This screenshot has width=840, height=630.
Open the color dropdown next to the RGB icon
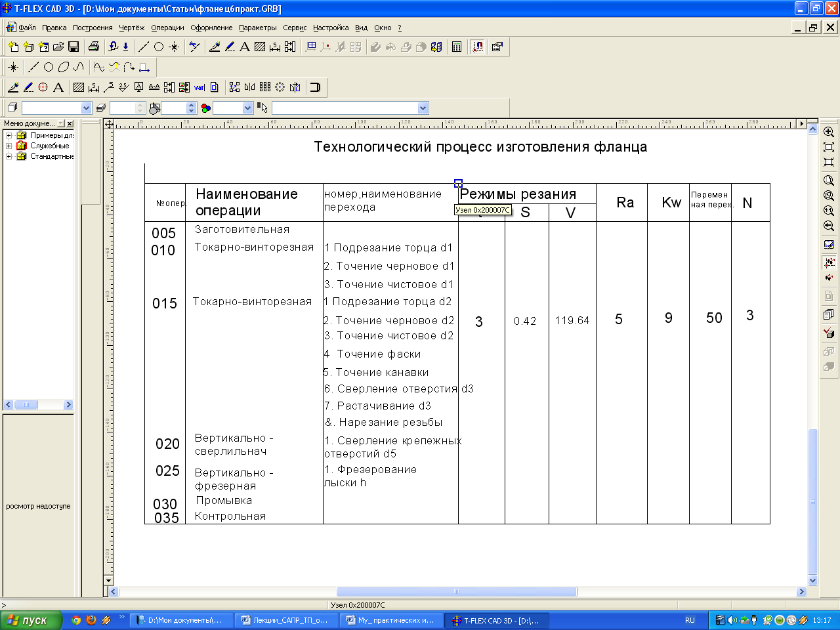pyautogui.click(x=247, y=108)
